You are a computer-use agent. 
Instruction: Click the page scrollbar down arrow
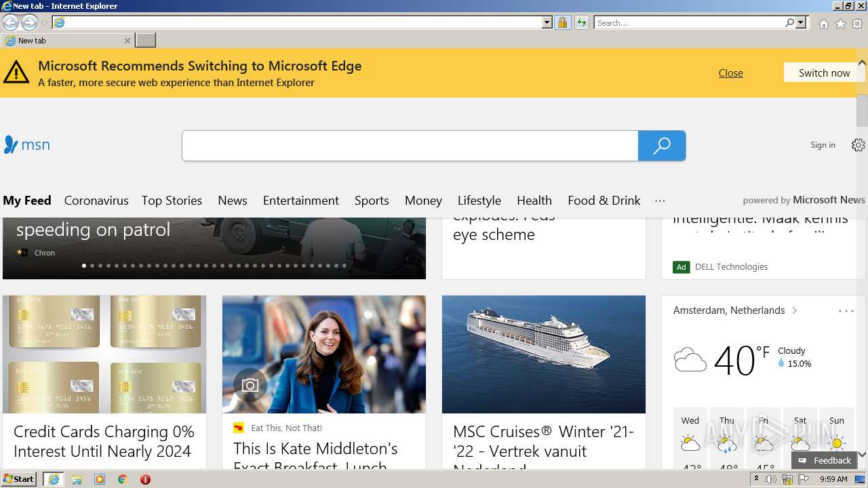(x=862, y=455)
